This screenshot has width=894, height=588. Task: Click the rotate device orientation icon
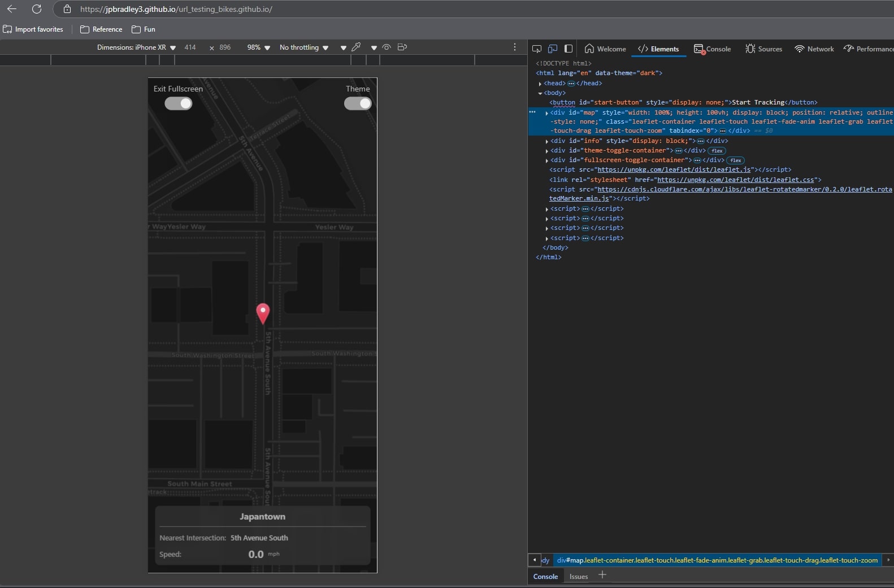402,47
